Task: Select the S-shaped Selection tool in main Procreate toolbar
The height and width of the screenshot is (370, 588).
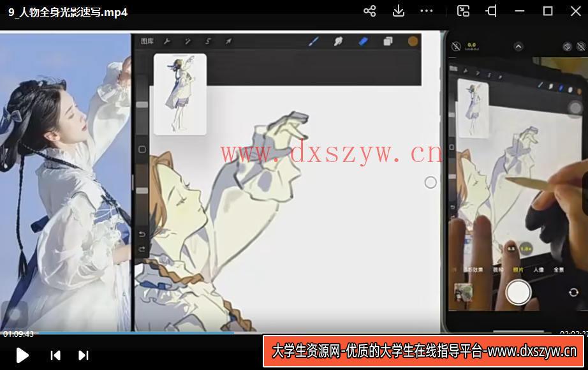Action: pos(208,41)
